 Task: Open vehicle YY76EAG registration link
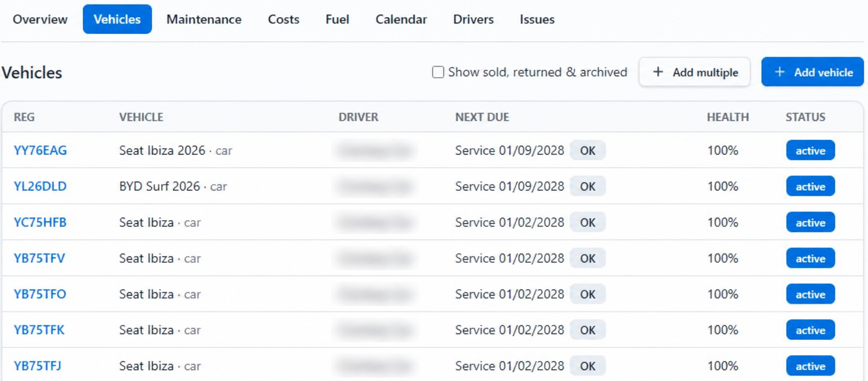[40, 150]
